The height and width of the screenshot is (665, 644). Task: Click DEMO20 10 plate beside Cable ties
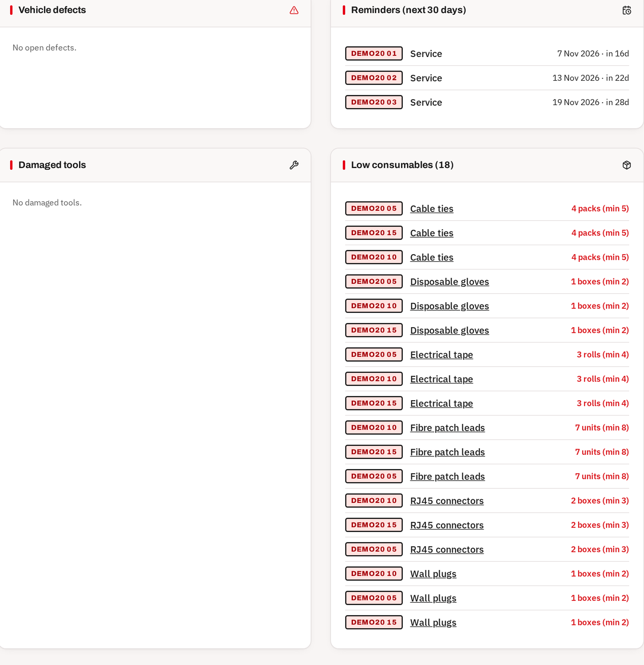(374, 257)
